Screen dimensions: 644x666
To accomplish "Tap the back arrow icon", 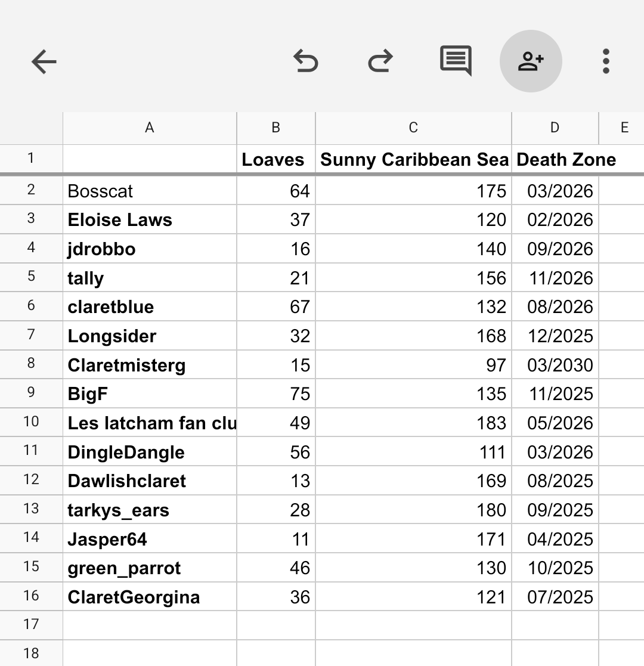I will pyautogui.click(x=44, y=61).
